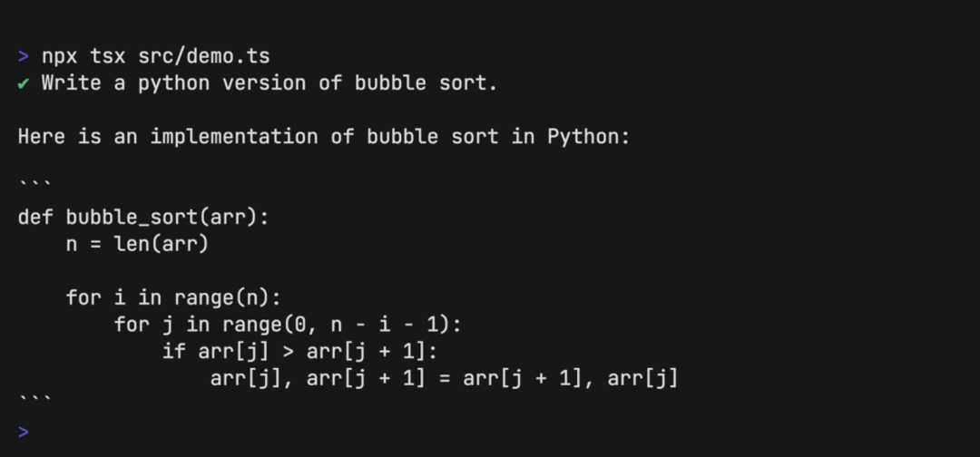This screenshot has width=980, height=457.
Task: Click the tsx word in the command
Action: (x=108, y=56)
